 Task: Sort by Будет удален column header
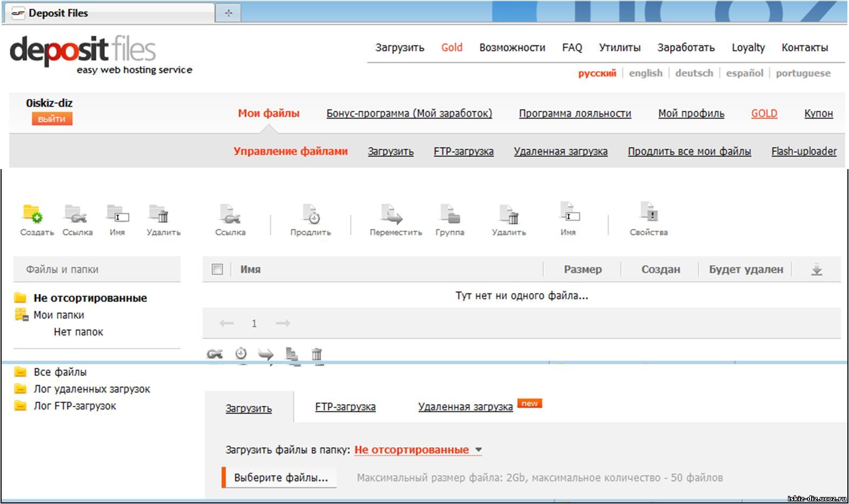pos(746,270)
